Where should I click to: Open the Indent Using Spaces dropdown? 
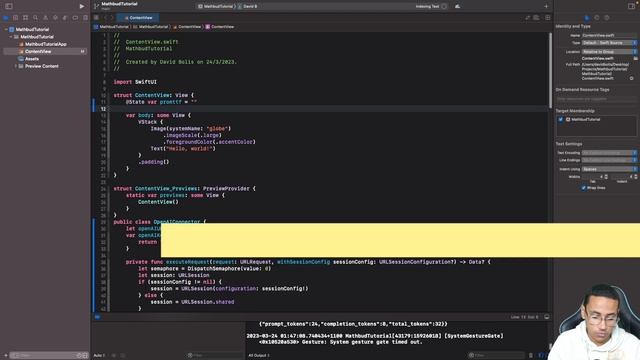point(609,169)
